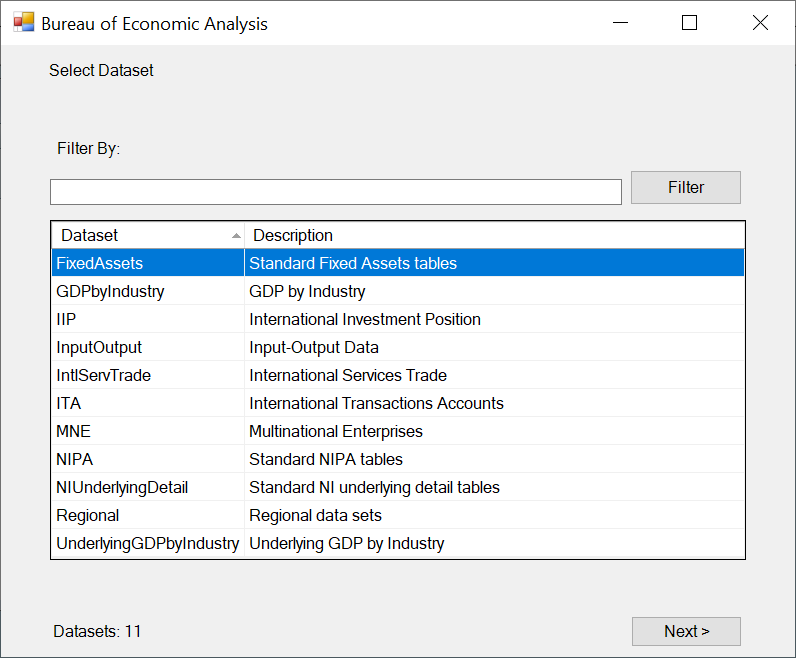Close the Bureau of Economic Analysis window

[x=760, y=23]
